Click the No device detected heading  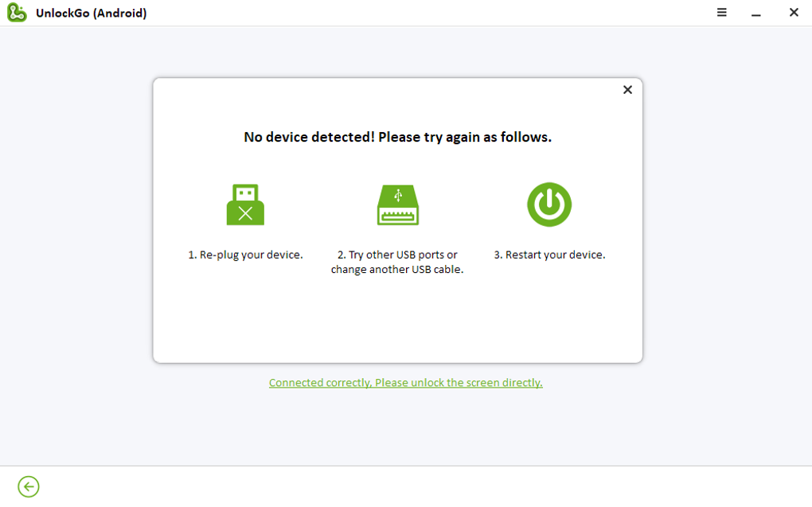[397, 137]
